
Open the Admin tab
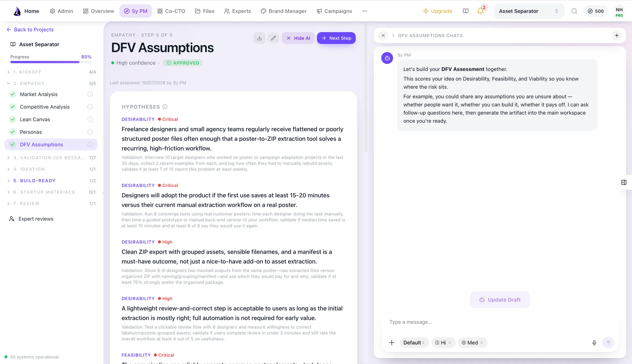pos(61,11)
